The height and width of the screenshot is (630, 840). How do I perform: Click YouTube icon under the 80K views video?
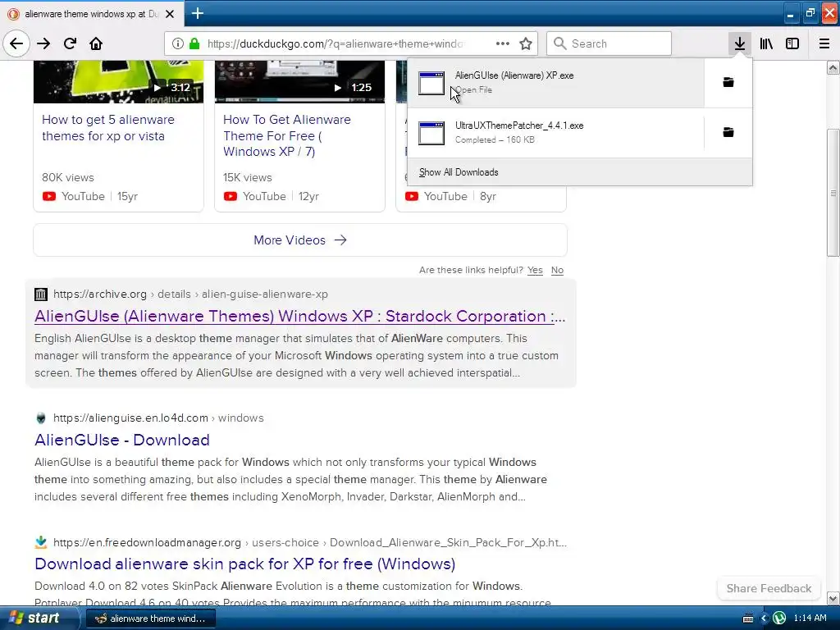tap(48, 196)
